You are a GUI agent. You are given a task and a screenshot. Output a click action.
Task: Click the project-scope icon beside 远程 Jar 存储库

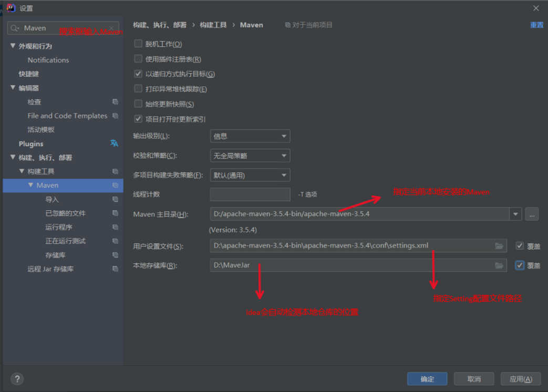tap(115, 269)
